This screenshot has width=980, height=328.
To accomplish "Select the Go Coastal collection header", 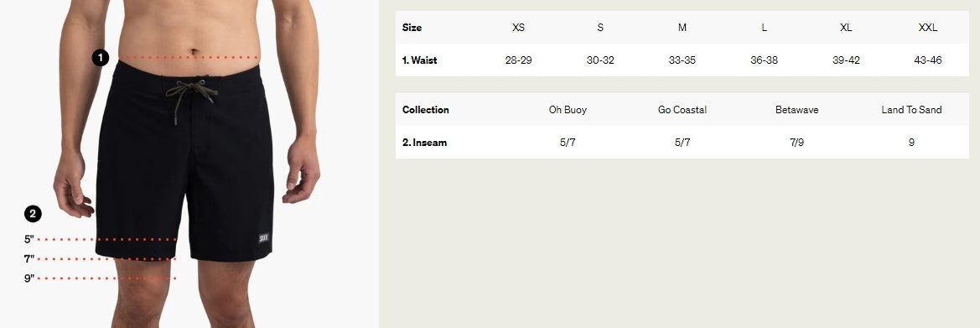I will coord(682,110).
